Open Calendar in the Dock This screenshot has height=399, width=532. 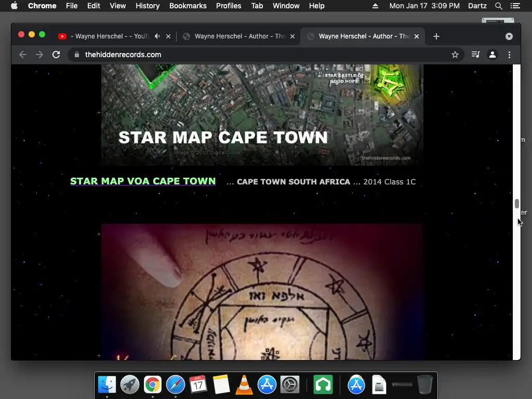[198, 384]
